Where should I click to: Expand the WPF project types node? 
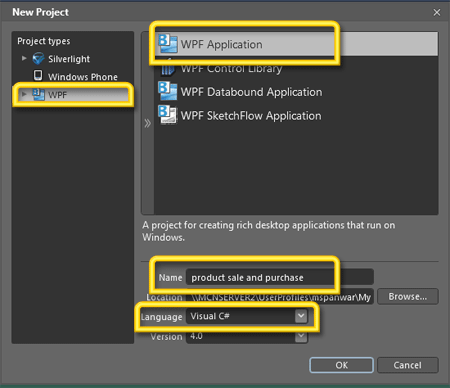[24, 94]
